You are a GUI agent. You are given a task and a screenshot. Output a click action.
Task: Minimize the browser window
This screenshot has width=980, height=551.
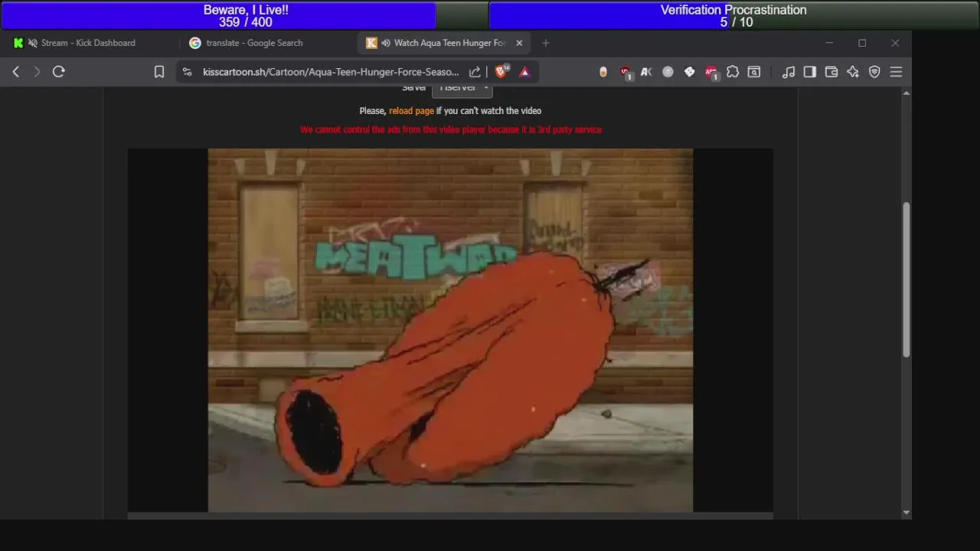point(829,43)
